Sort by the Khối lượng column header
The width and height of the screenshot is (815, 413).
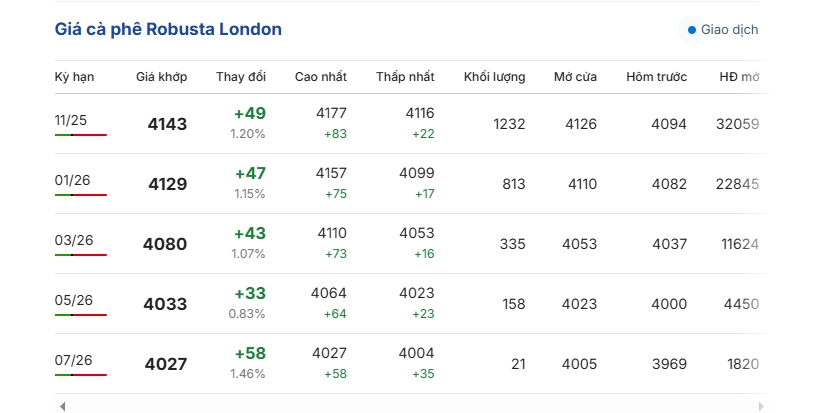coord(494,77)
